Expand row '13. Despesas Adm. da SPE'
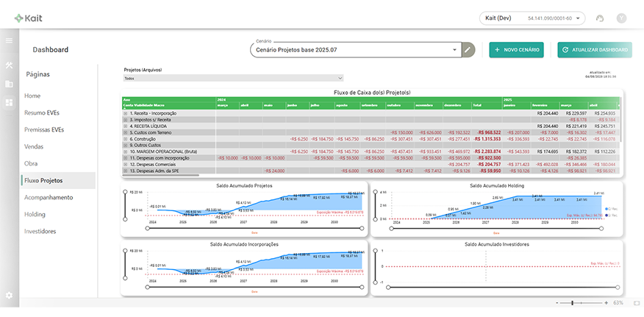 pos(126,170)
